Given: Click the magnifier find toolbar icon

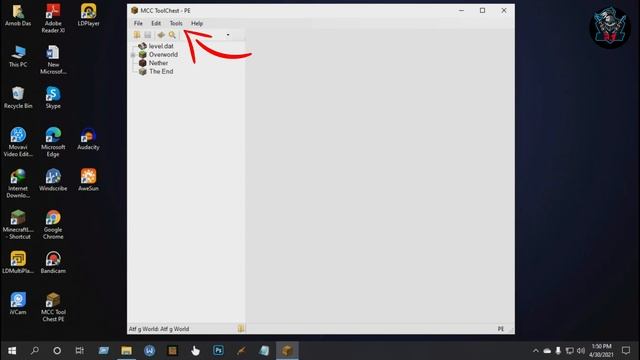Looking at the screenshot, I should pos(172,35).
